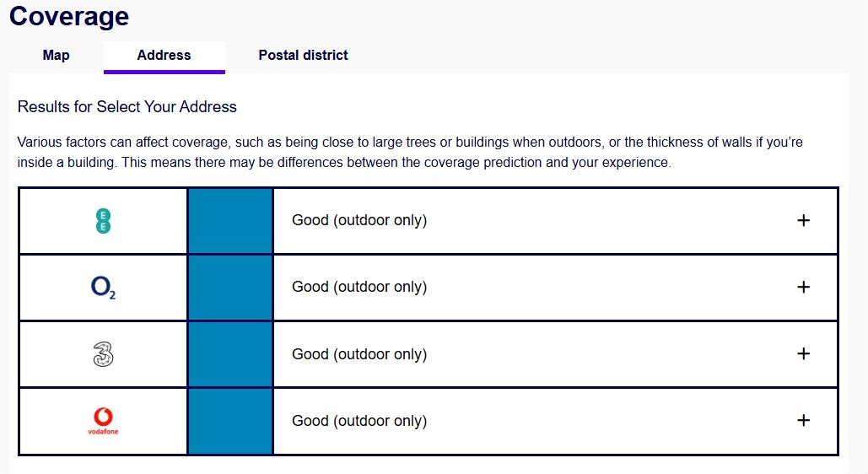Expand Vodafone coverage details with plus icon
This screenshot has height=474, width=868.
point(803,420)
